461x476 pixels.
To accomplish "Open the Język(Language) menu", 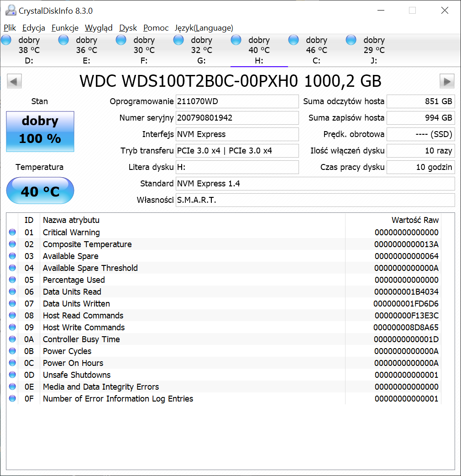I will pos(204,28).
